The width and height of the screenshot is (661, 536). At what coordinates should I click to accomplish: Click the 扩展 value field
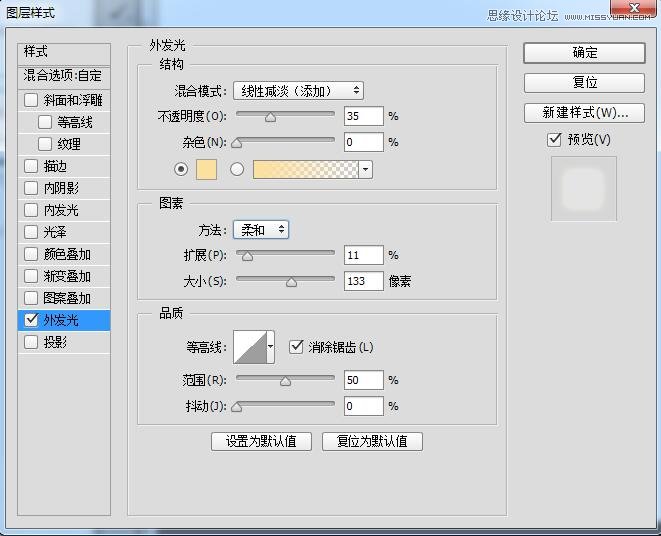pos(363,255)
